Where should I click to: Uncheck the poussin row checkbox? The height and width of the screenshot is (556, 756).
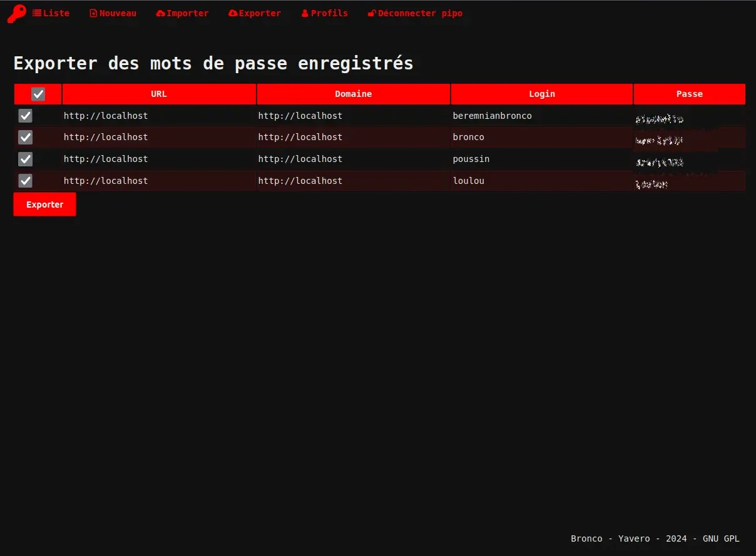click(25, 159)
